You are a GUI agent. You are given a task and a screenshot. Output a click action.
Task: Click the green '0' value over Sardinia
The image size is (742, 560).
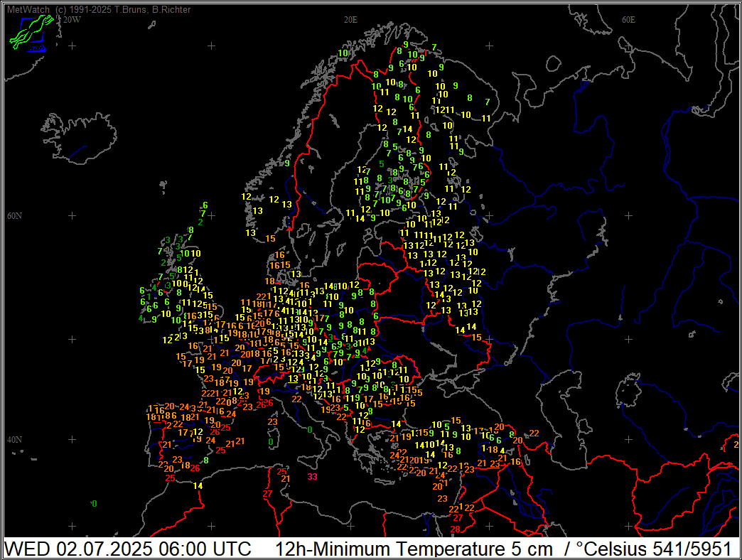coord(271,442)
